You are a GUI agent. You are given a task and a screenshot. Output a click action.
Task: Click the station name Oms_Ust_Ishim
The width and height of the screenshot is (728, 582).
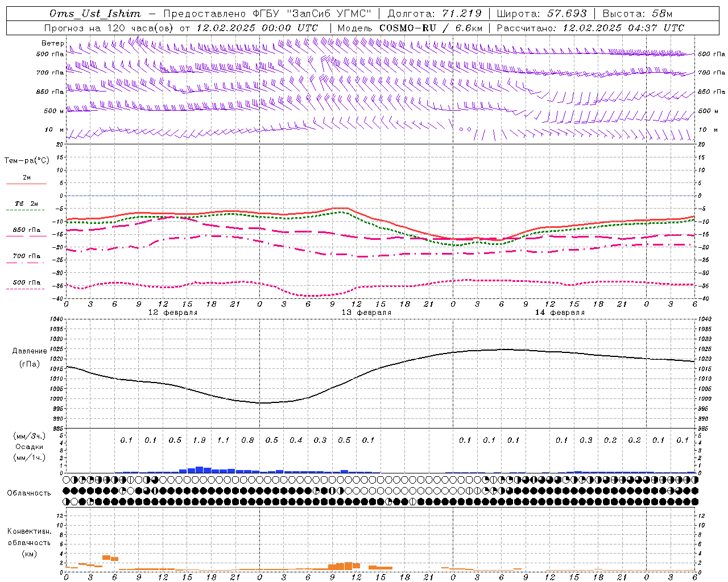click(94, 14)
